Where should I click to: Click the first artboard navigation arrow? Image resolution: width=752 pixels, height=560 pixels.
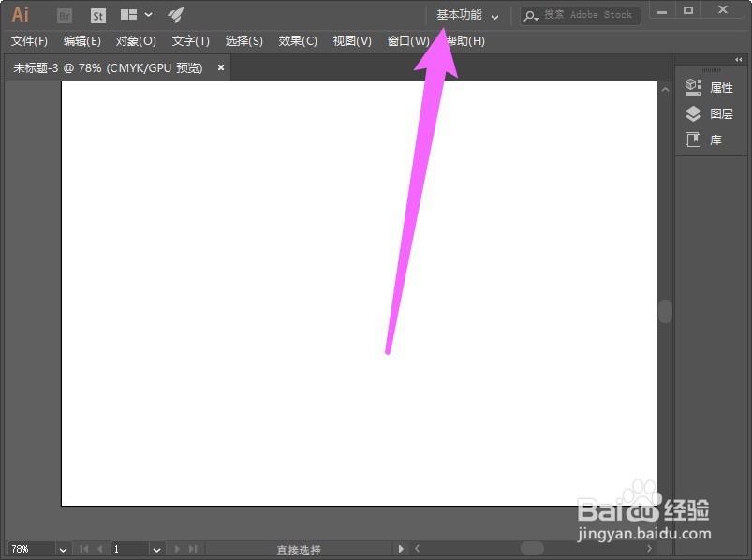click(82, 549)
